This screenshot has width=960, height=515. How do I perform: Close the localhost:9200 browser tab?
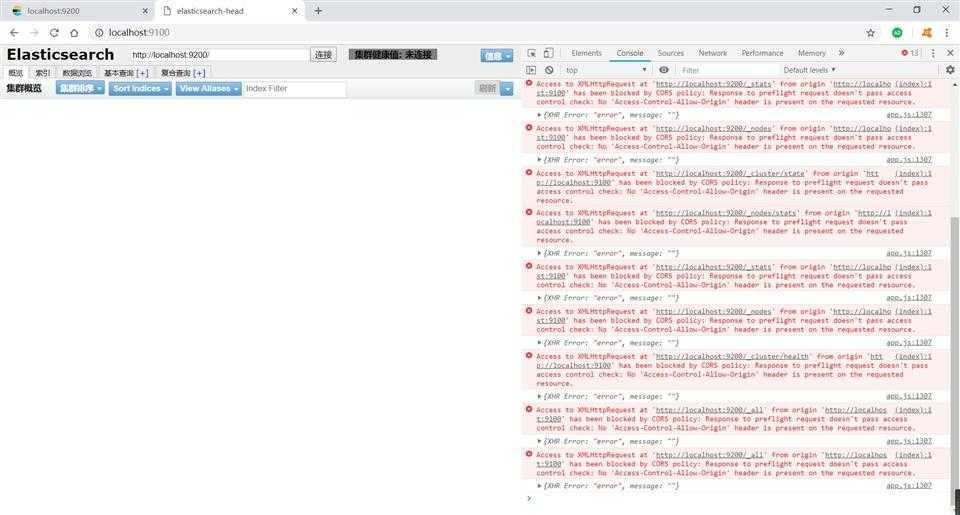tap(145, 11)
